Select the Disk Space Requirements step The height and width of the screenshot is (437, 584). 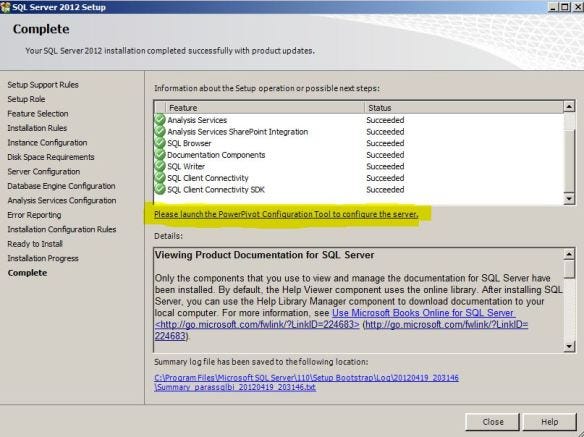click(51, 157)
